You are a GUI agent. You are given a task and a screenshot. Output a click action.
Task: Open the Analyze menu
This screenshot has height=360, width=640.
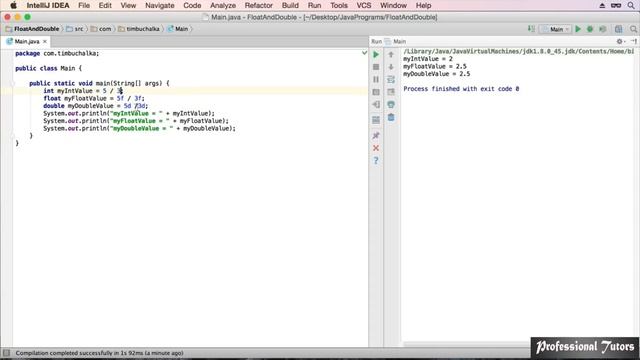(x=223, y=5)
